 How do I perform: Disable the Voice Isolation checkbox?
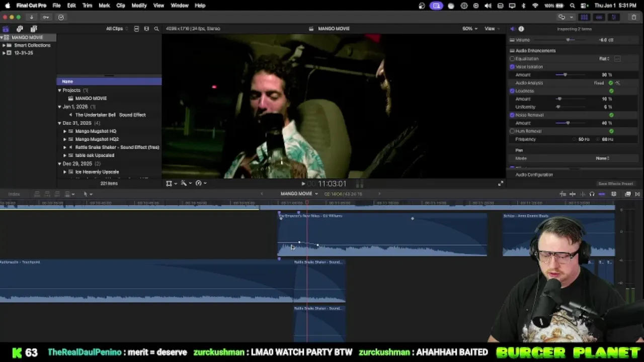pyautogui.click(x=512, y=67)
